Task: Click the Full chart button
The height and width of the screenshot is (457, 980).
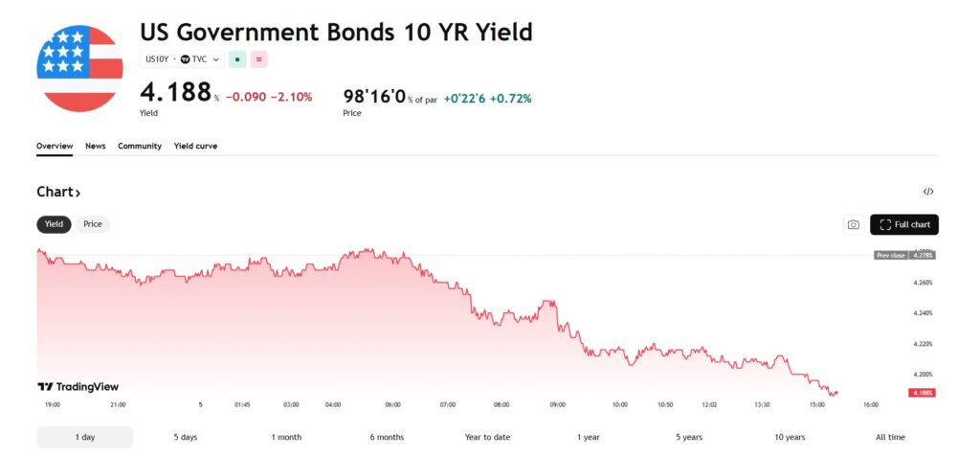Action: pyautogui.click(x=904, y=225)
